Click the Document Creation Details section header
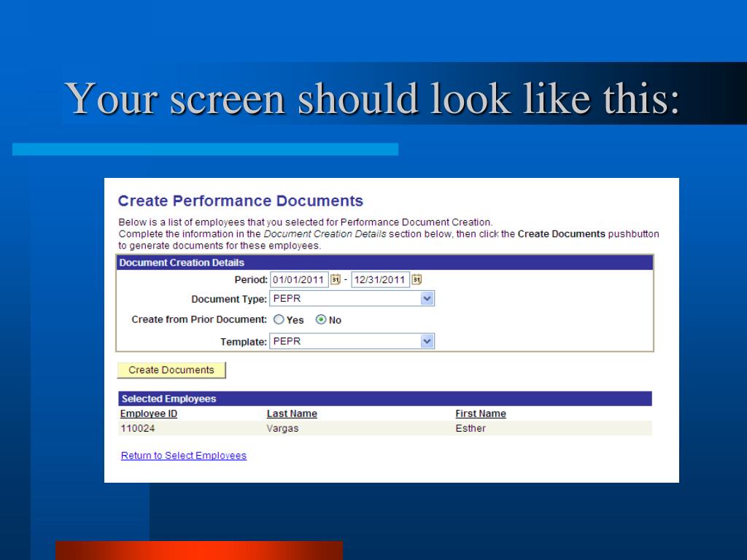Screen dimensions: 747x560 (x=385, y=262)
